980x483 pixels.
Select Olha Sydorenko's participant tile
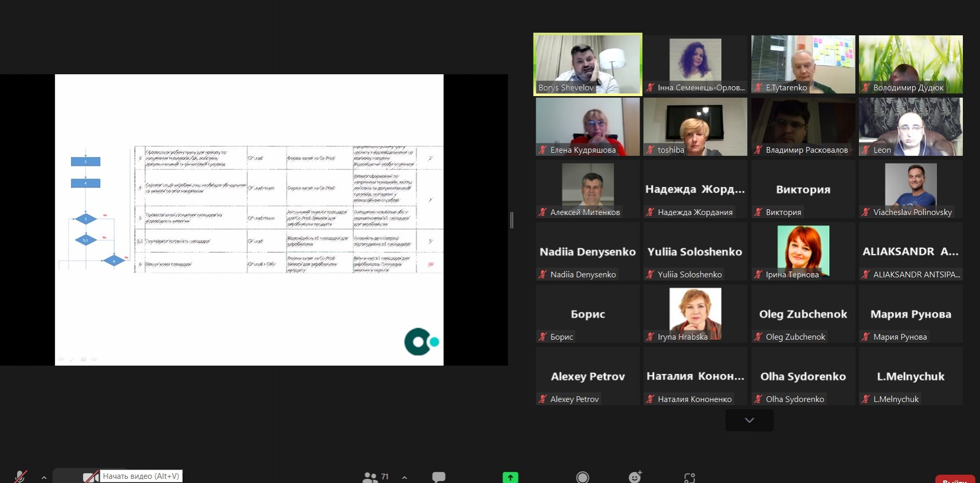tap(803, 376)
